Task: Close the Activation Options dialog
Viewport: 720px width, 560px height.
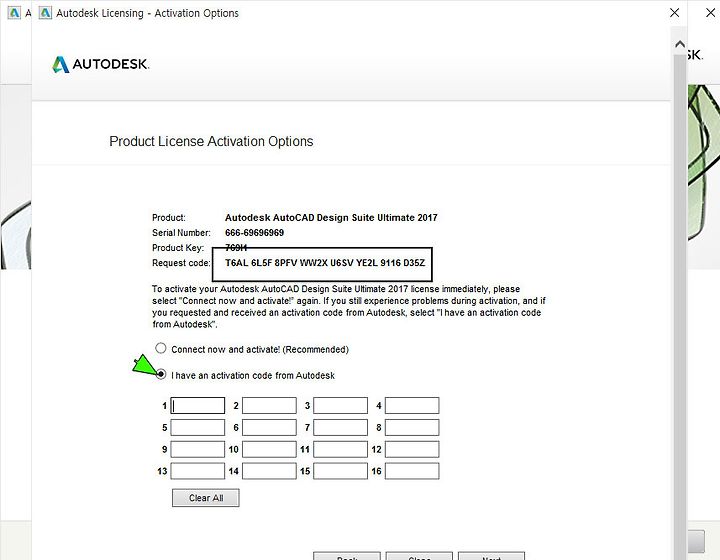Action: (674, 13)
